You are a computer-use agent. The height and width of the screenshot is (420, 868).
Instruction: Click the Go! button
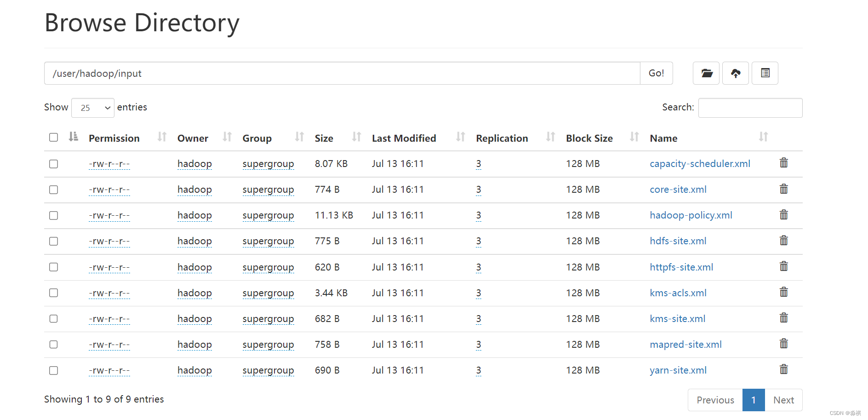(656, 73)
